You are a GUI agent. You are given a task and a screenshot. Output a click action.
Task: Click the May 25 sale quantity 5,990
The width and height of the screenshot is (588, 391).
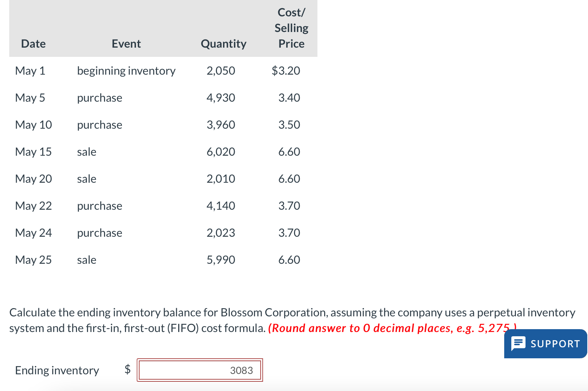pos(221,259)
